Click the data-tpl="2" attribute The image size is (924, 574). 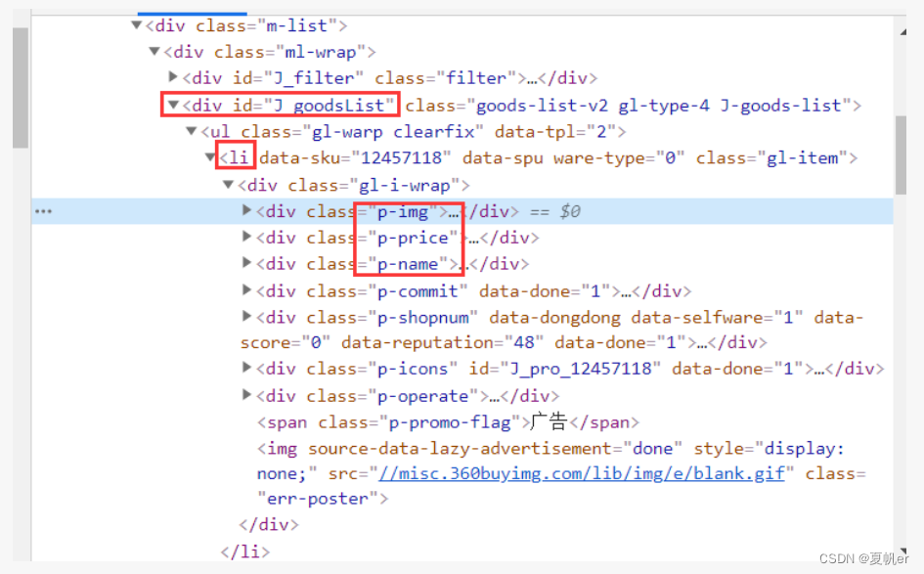554,131
